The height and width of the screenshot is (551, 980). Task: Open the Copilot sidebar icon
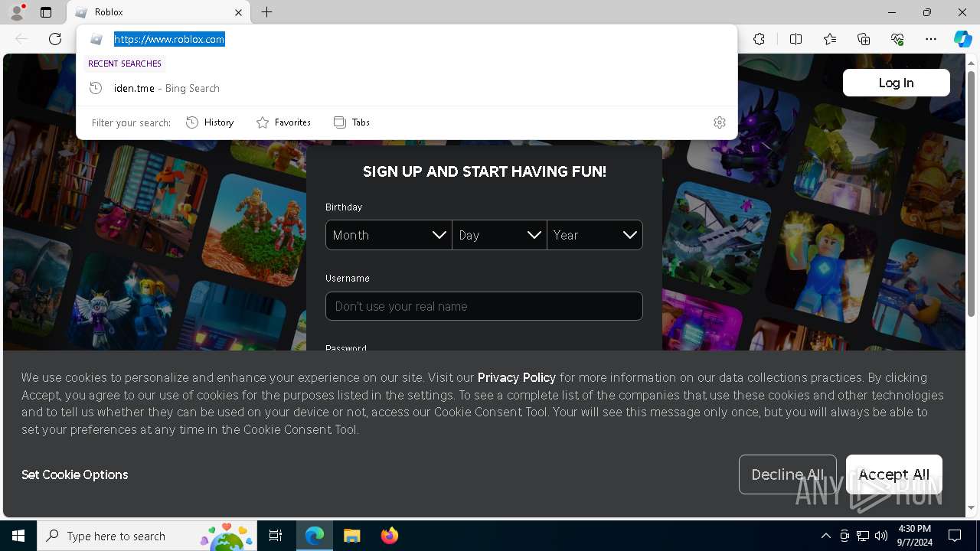click(x=962, y=39)
